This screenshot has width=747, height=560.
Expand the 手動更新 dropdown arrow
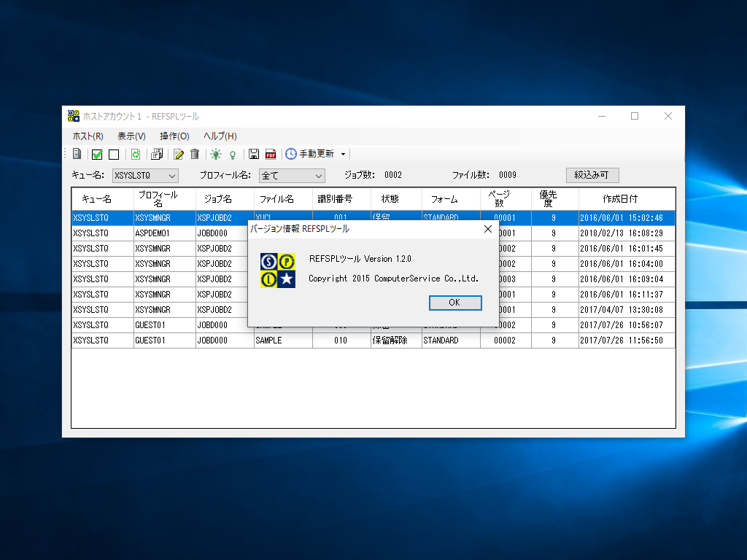point(343,155)
